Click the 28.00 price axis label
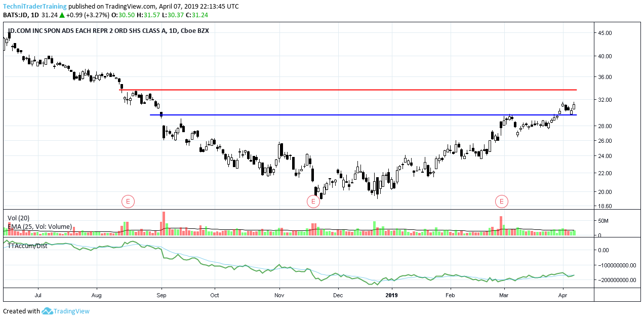The height and width of the screenshot is (320, 644). [x=605, y=126]
